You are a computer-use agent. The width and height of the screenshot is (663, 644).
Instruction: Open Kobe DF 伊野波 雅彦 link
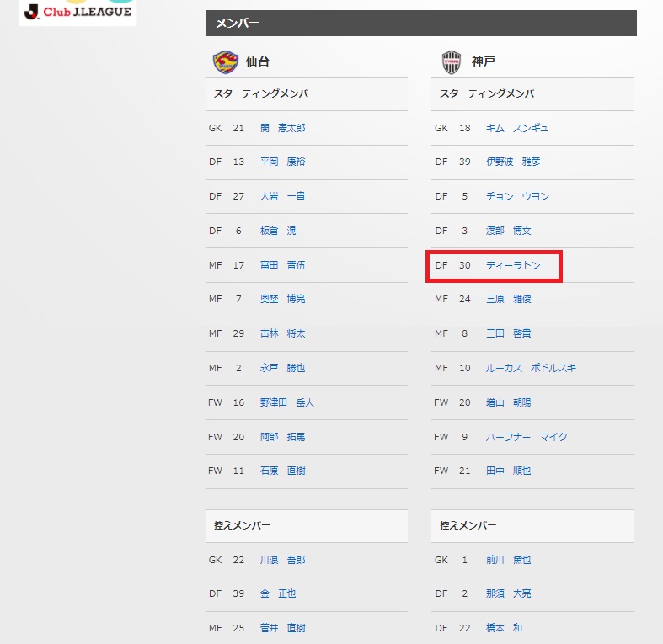point(513,162)
